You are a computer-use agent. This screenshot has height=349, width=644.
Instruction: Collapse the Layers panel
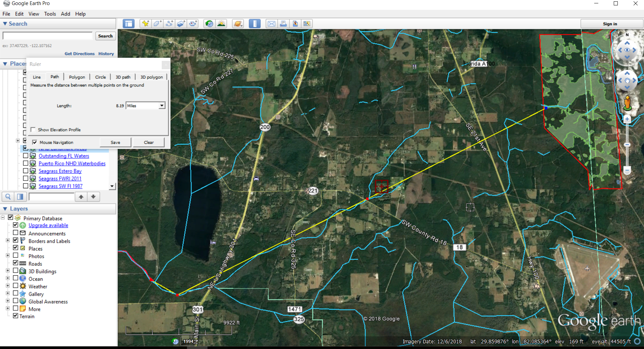tap(5, 209)
